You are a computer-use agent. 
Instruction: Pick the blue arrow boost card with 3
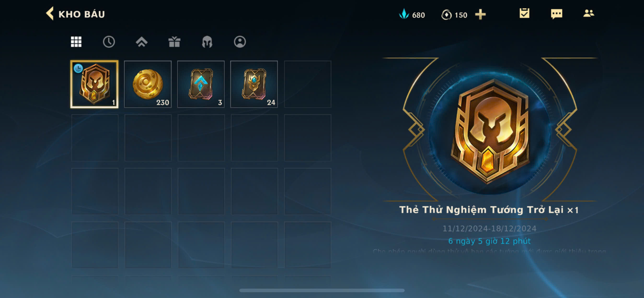201,84
